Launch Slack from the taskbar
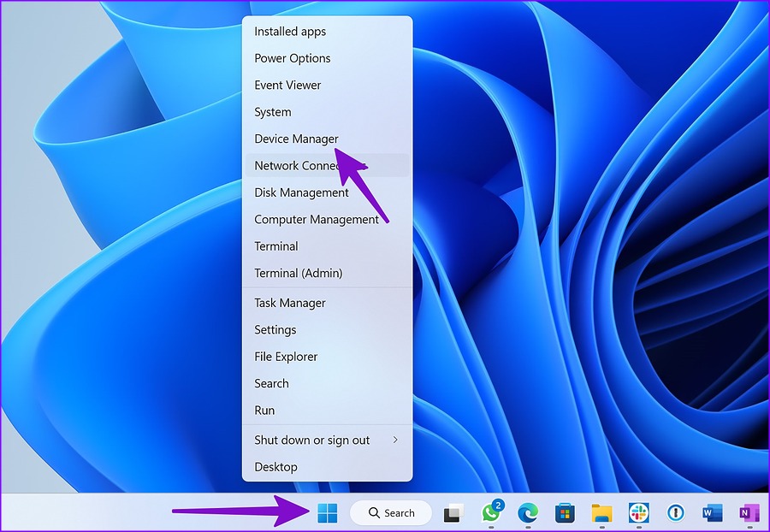This screenshot has height=532, width=770. pos(639,513)
